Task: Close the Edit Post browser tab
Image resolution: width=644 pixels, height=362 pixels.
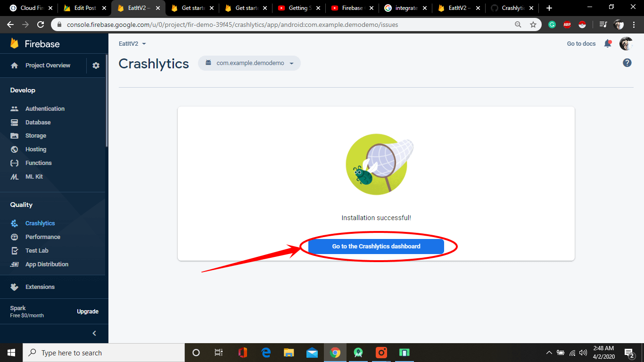Action: (104, 8)
